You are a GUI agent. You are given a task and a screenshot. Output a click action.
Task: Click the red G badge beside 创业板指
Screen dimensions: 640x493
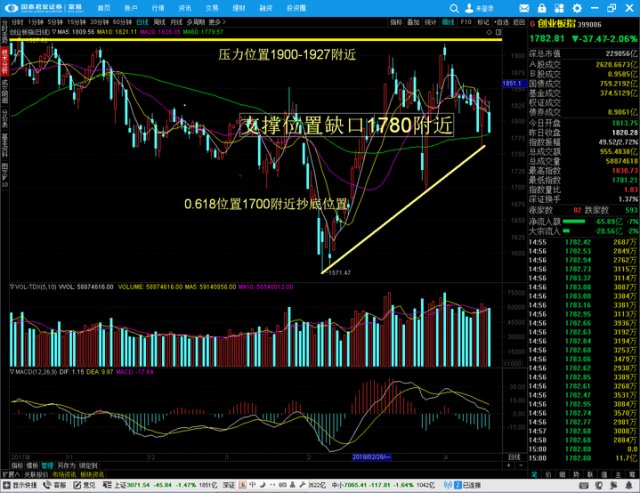[532, 24]
